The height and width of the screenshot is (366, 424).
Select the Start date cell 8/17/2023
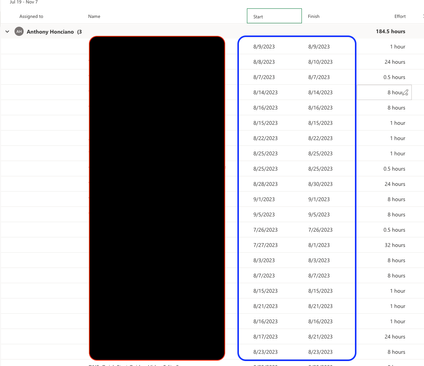(265, 337)
